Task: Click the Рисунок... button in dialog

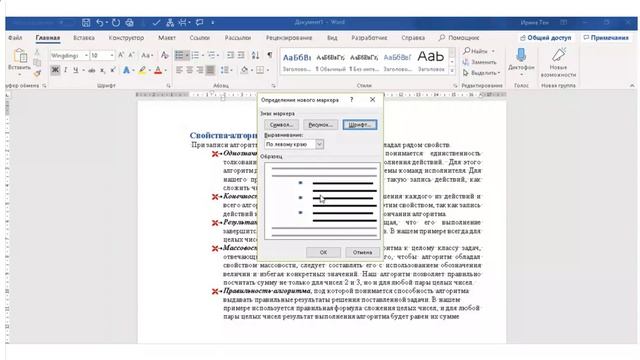Action: 320,125
